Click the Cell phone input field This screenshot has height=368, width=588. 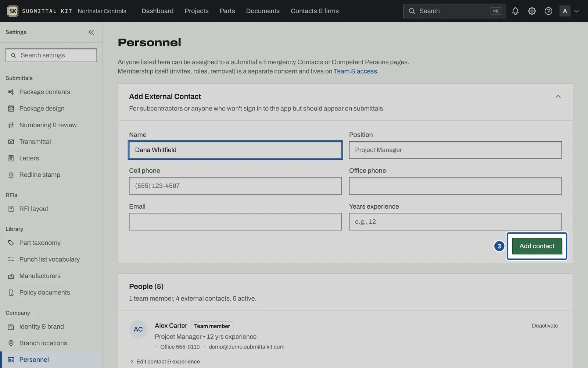click(235, 186)
